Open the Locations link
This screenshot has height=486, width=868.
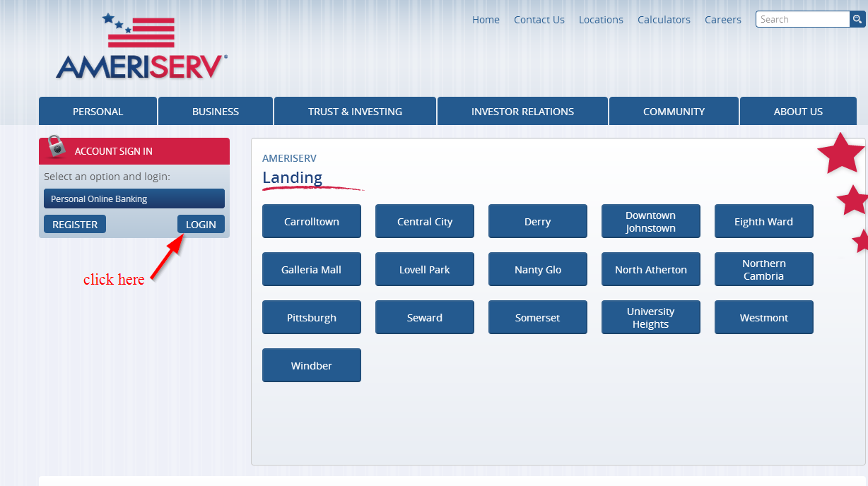(x=601, y=20)
